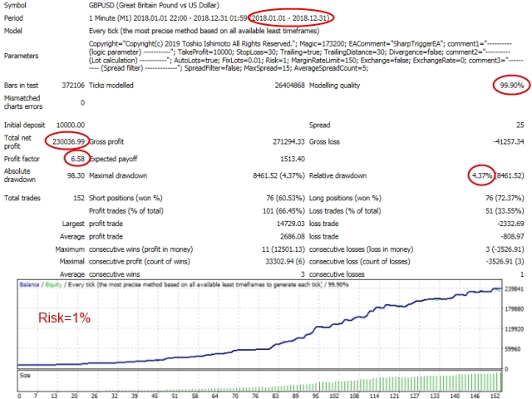Select the GBPUSD symbol description text
532x399 pixels.
(154, 6)
